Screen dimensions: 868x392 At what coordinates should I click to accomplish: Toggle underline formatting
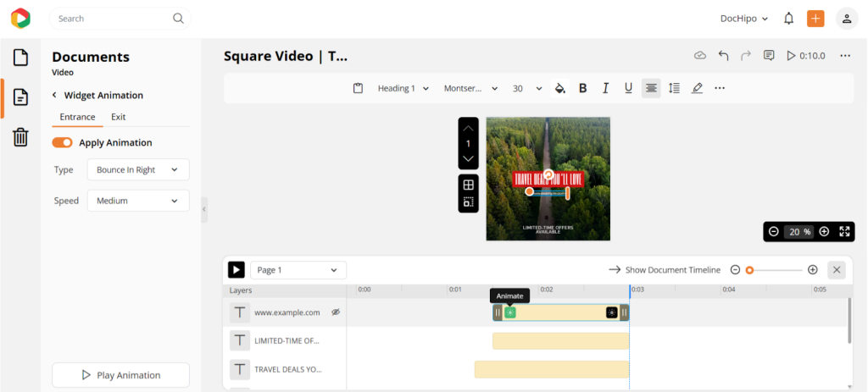[x=628, y=88]
